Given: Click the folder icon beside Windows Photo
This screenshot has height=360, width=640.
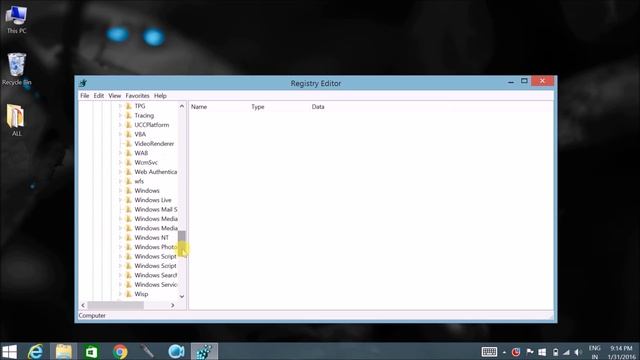Looking at the screenshot, I should pos(128,247).
